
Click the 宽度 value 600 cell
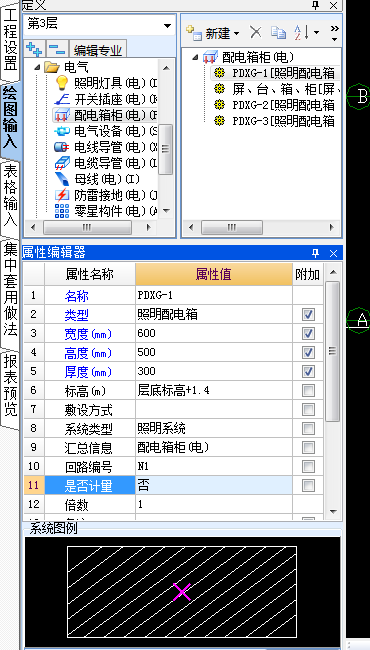click(214, 333)
